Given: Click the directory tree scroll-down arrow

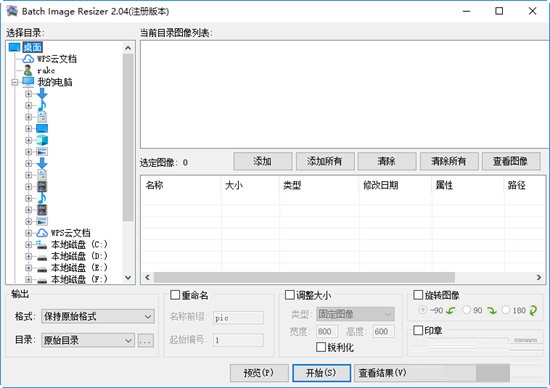Looking at the screenshot, I should pyautogui.click(x=128, y=277).
